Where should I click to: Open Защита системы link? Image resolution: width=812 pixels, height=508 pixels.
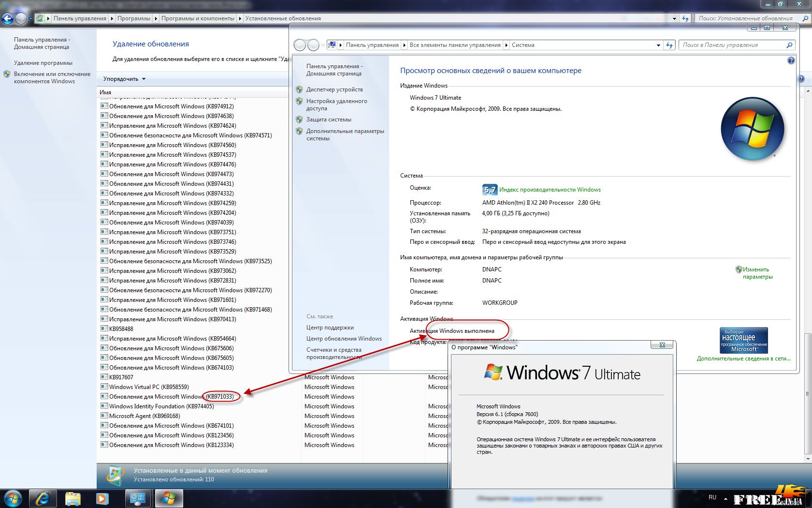pos(329,120)
